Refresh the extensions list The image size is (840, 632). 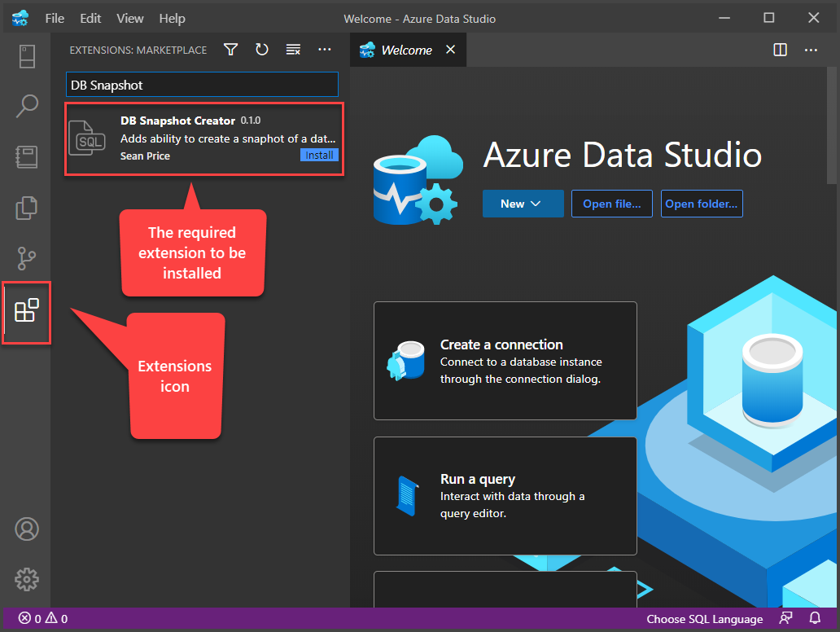click(x=261, y=50)
